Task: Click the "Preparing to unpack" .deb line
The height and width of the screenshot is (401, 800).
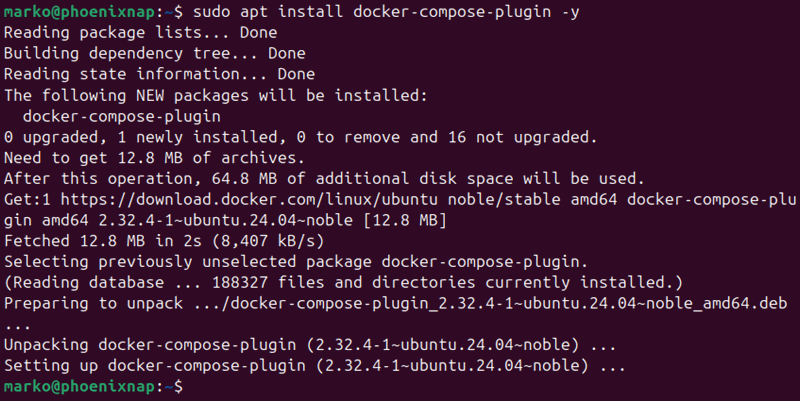Action: click(380, 303)
